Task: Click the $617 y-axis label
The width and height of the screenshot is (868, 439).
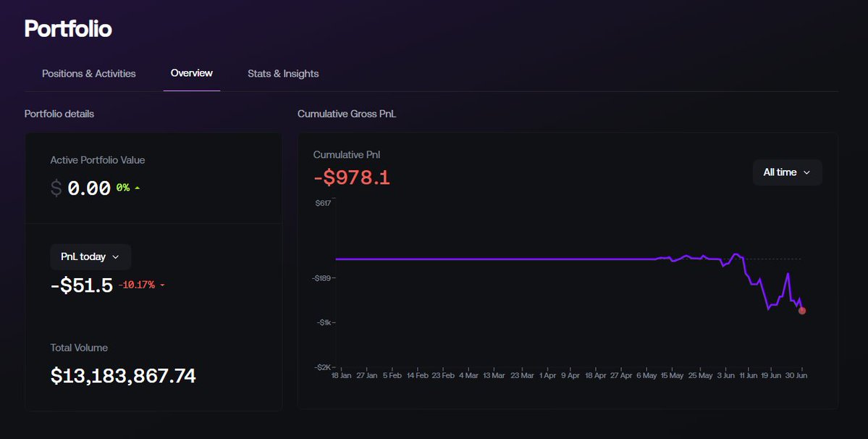Action: tap(324, 203)
